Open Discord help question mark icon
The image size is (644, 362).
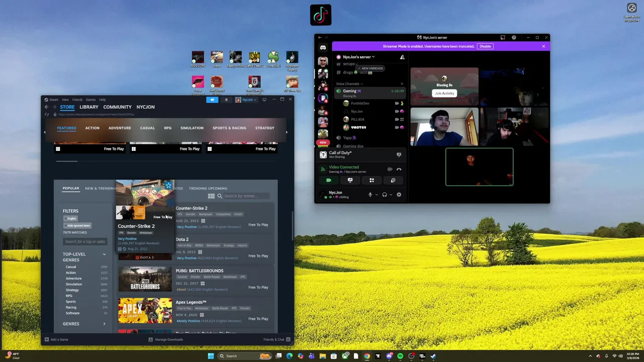tap(514, 38)
